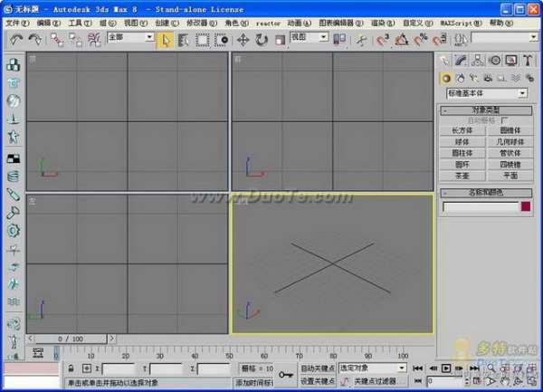This screenshot has height=392, width=543.
Task: Switch to the Utilities hammer tab
Action: 528,61
